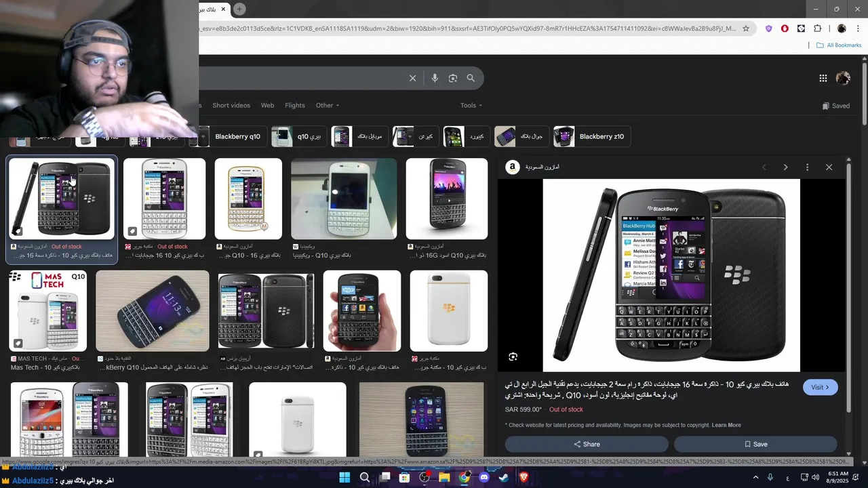Open Discord from taskbar
This screenshot has height=488, width=868.
point(484,477)
